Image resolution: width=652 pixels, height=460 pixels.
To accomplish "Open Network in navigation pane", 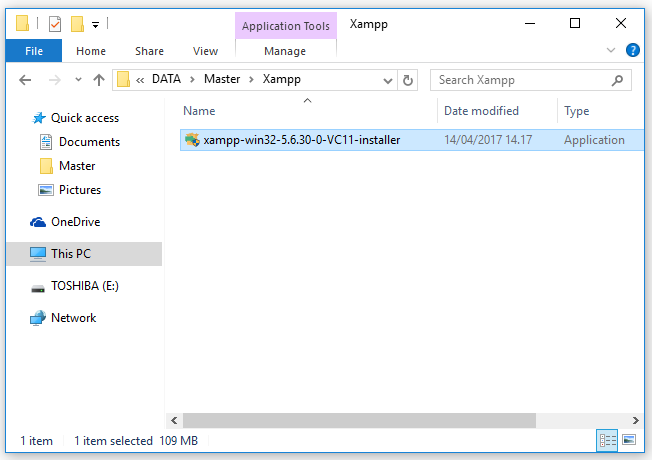I will coord(74,318).
